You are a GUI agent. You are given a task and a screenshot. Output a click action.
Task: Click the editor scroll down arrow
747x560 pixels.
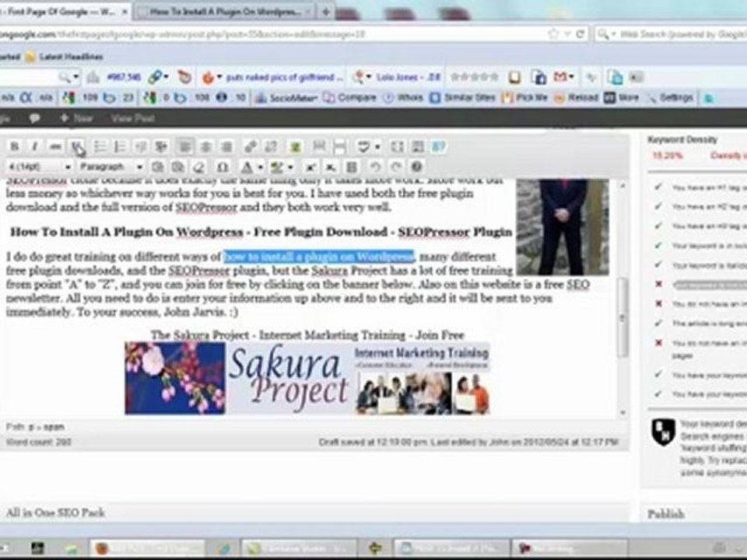click(x=622, y=412)
